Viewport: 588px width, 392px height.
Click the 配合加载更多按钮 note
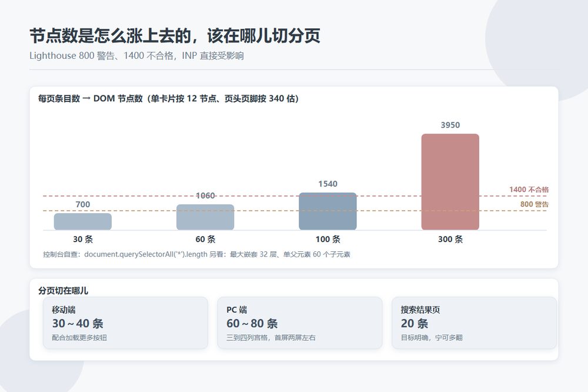[79, 338]
